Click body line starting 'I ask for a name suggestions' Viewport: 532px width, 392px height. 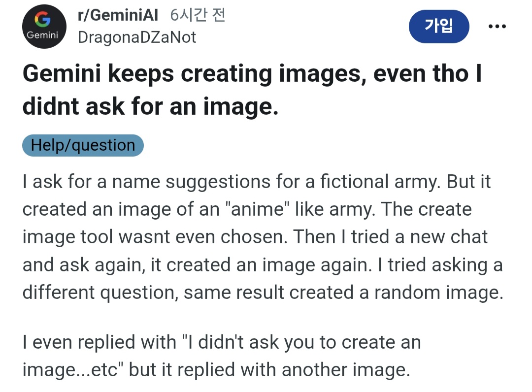click(256, 182)
